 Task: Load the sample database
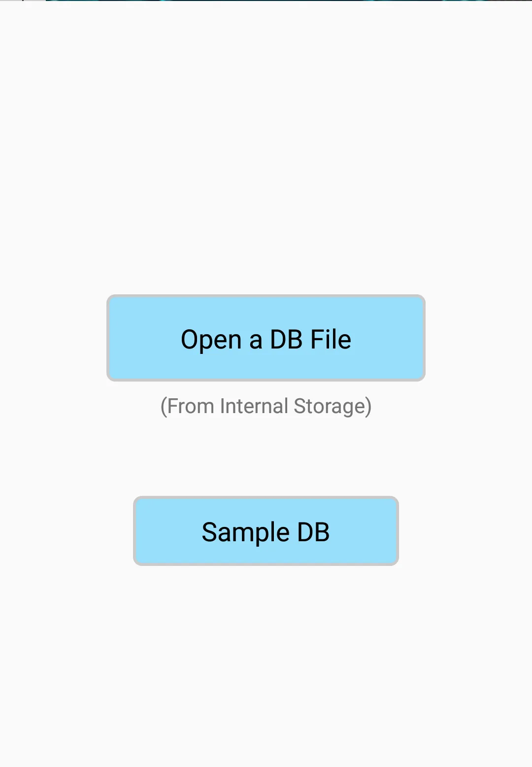point(266,531)
